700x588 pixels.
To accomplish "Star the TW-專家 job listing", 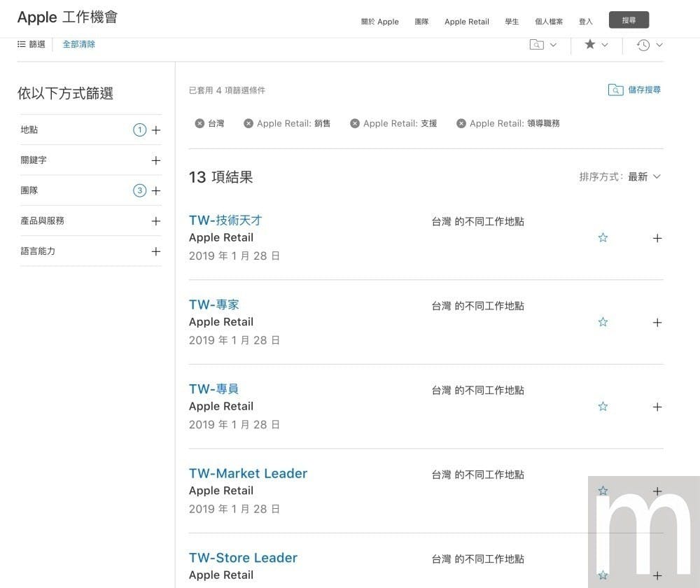I will click(603, 323).
